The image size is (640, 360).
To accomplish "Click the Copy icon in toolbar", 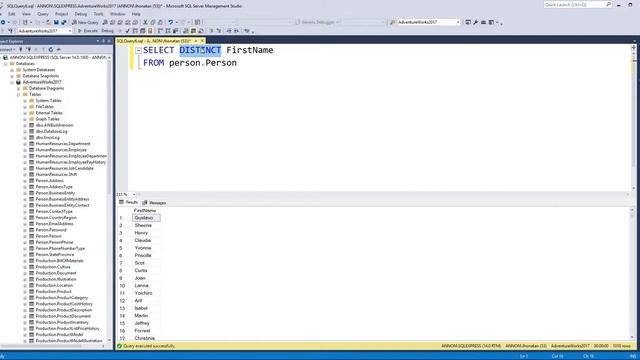I will tap(153, 22).
